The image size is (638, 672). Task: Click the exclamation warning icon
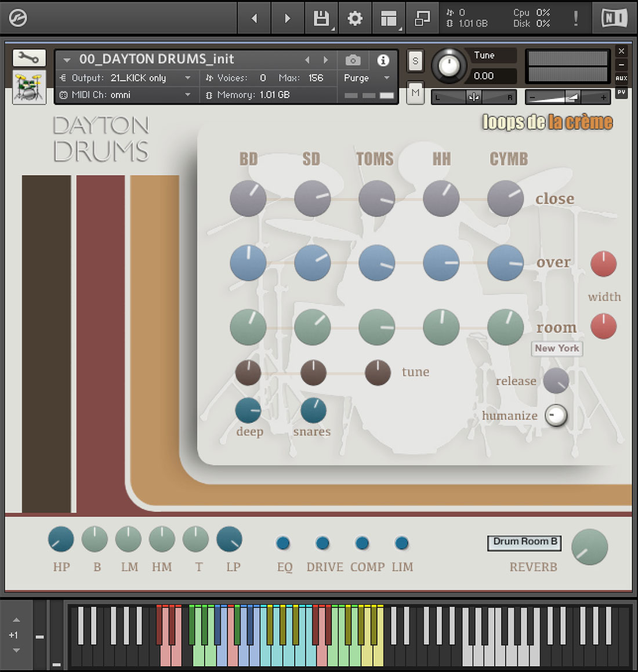576,18
